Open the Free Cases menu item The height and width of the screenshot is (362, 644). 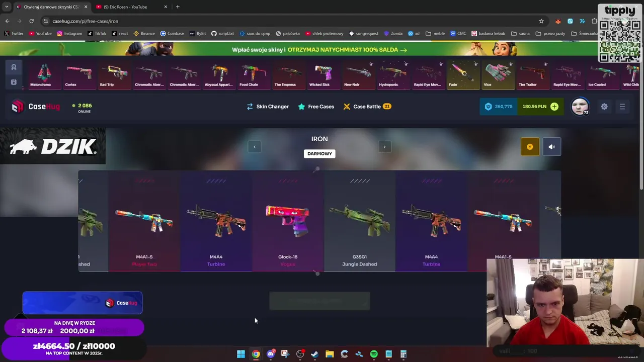pyautogui.click(x=316, y=107)
